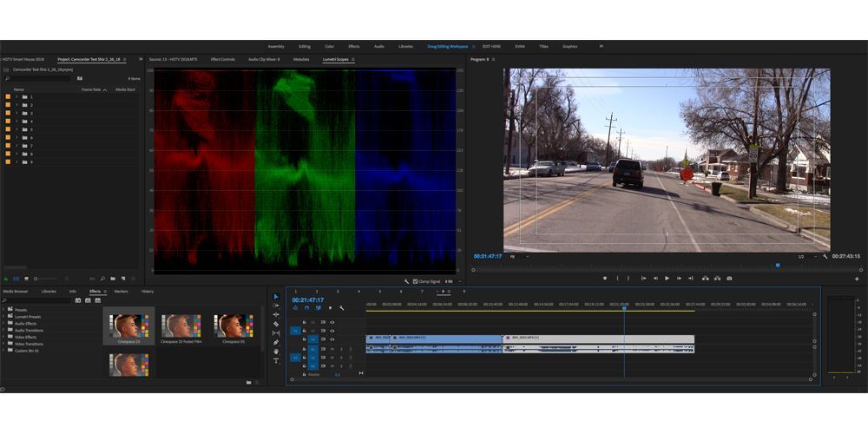Solo audio track A1
Viewport: 868px width, 434px height.
341,349
